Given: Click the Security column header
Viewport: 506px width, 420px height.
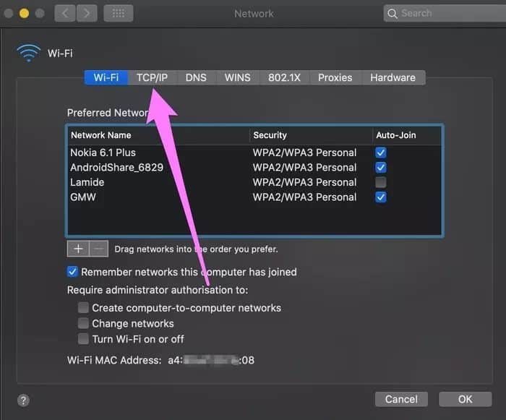Looking at the screenshot, I should [311, 135].
